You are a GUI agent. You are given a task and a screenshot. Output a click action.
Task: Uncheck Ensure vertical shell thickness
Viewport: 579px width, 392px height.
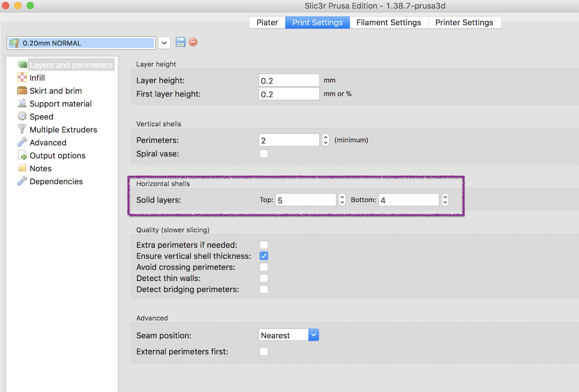point(264,256)
